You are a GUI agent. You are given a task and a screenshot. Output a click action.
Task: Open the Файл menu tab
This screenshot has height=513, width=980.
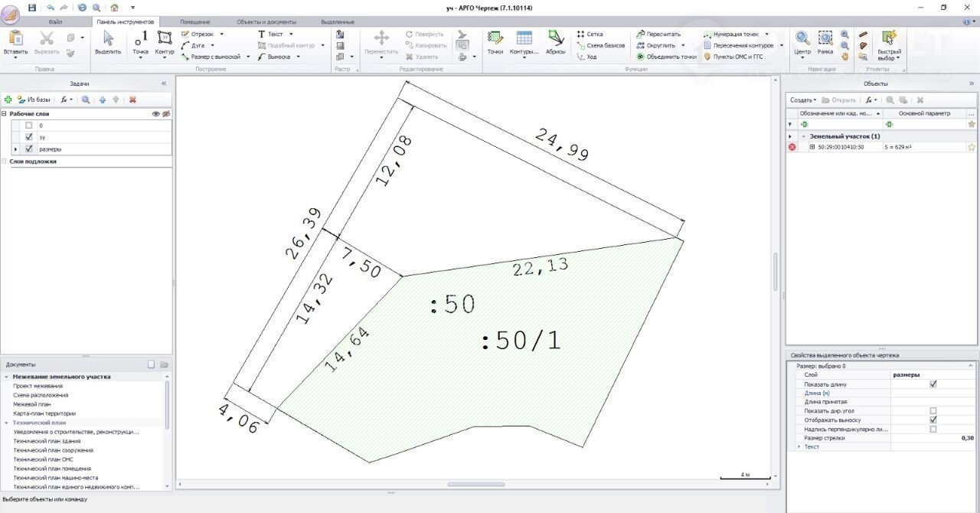(x=55, y=22)
